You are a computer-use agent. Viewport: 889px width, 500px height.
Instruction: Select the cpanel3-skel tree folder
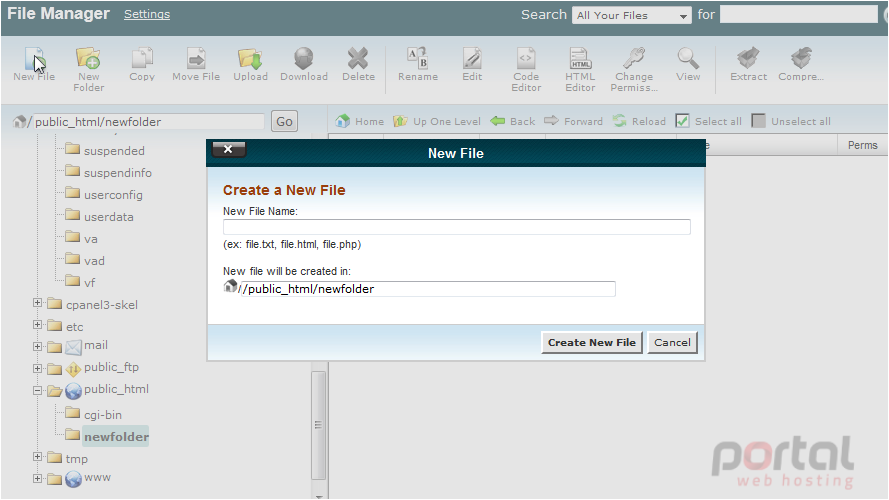102,305
